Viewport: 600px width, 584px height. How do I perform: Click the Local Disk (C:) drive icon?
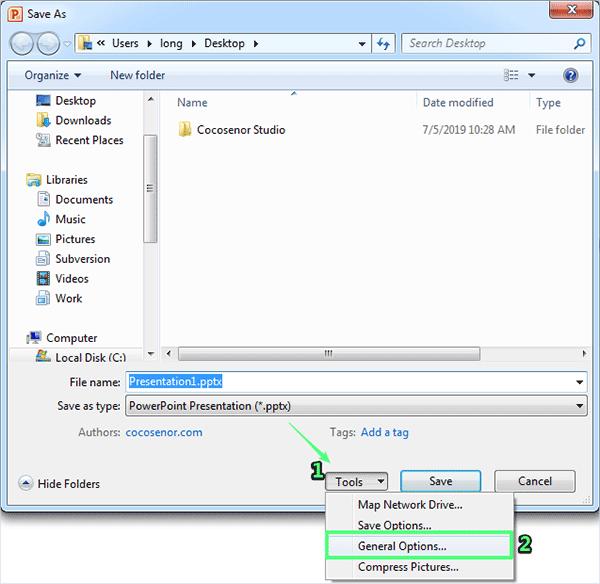(43, 356)
